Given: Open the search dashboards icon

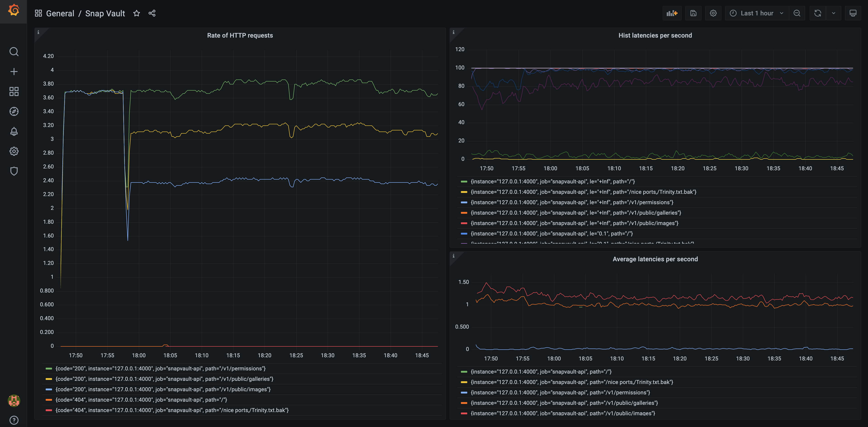Looking at the screenshot, I should click(x=14, y=52).
